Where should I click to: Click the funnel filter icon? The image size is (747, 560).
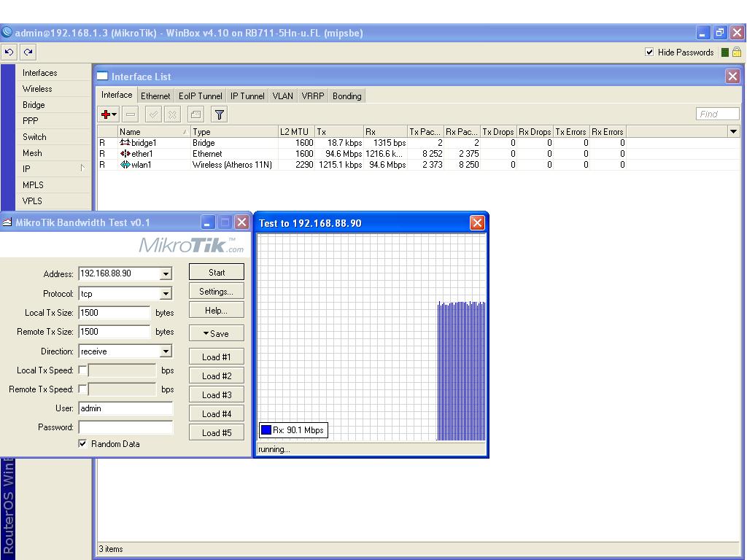219,114
